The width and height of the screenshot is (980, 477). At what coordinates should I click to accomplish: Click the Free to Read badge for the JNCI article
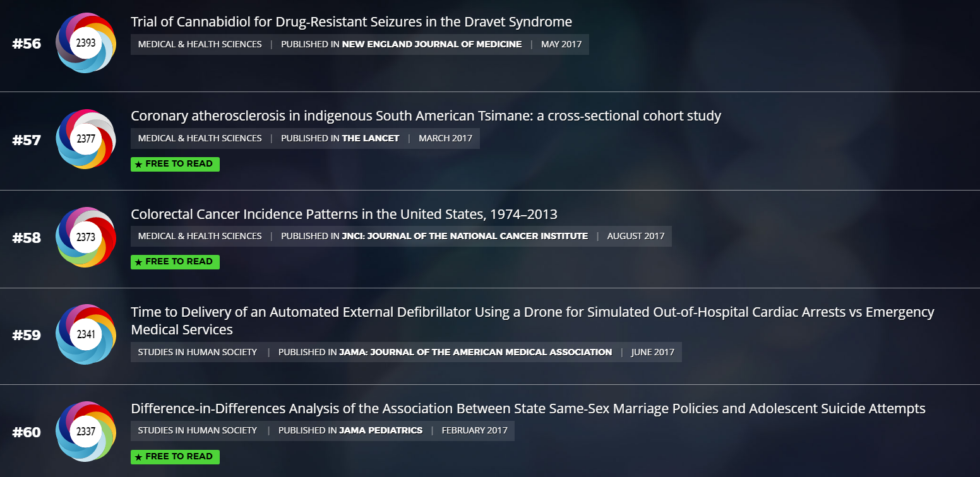[x=175, y=262]
